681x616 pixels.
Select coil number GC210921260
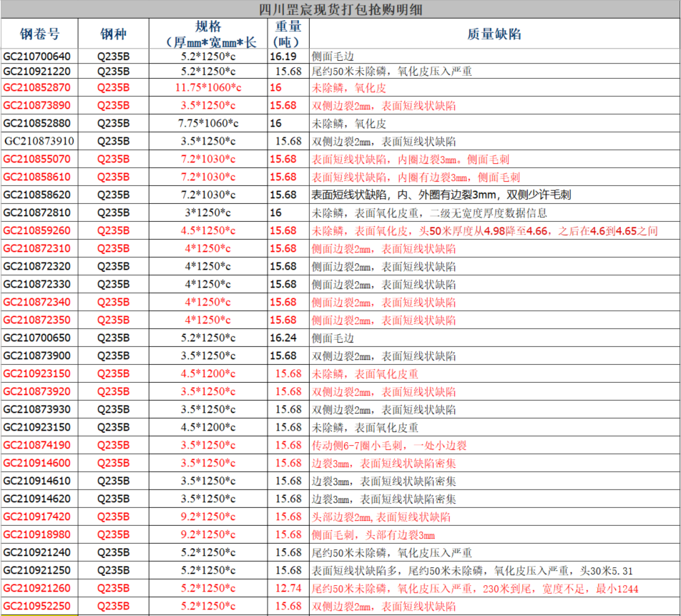click(x=37, y=588)
